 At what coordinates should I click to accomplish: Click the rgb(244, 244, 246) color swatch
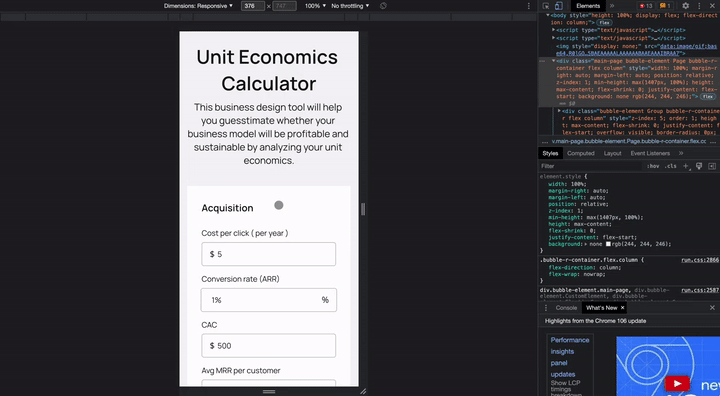(x=608, y=244)
